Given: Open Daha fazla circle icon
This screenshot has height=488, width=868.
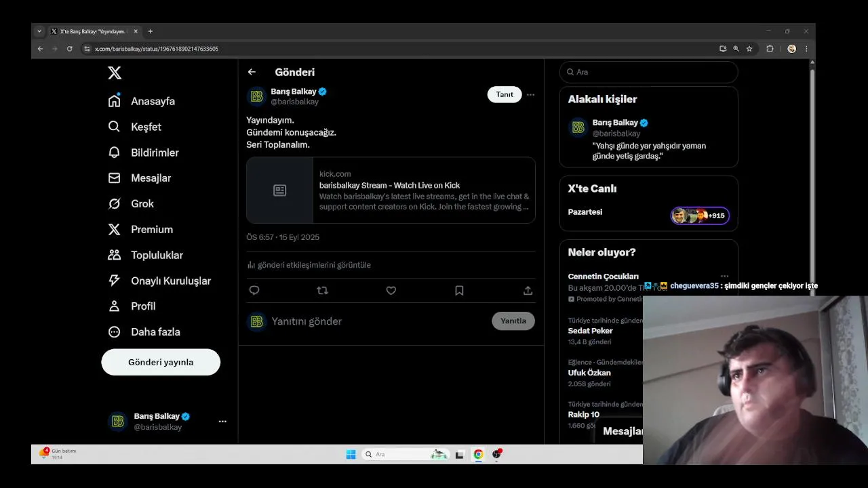Looking at the screenshot, I should click(x=115, y=332).
